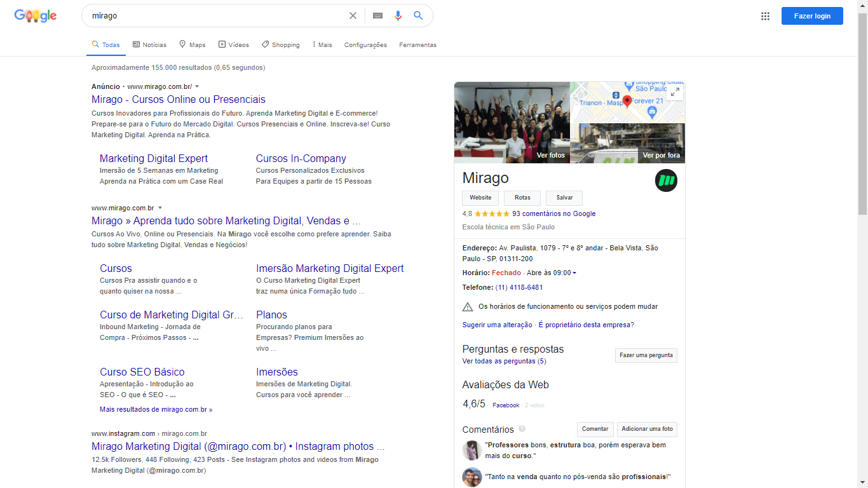This screenshot has width=868, height=488.
Task: Open the Imersões link
Action: [277, 372]
